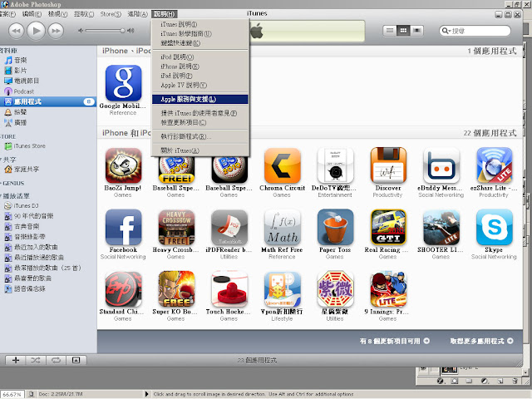Select the SHOOTER Lite app icon

click(441, 227)
